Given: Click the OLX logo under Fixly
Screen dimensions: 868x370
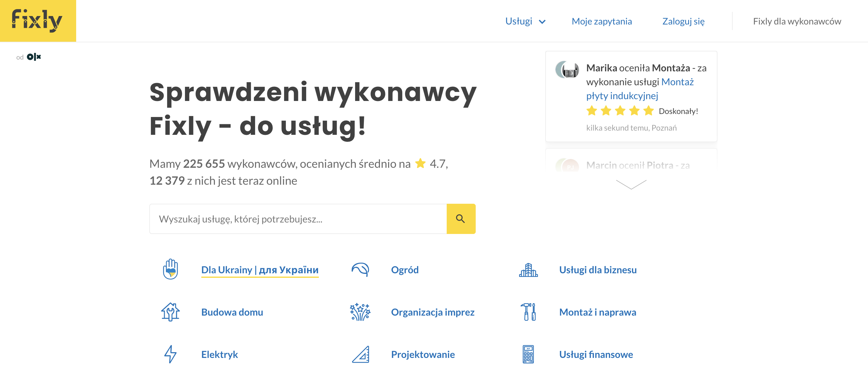Looking at the screenshot, I should coord(34,57).
